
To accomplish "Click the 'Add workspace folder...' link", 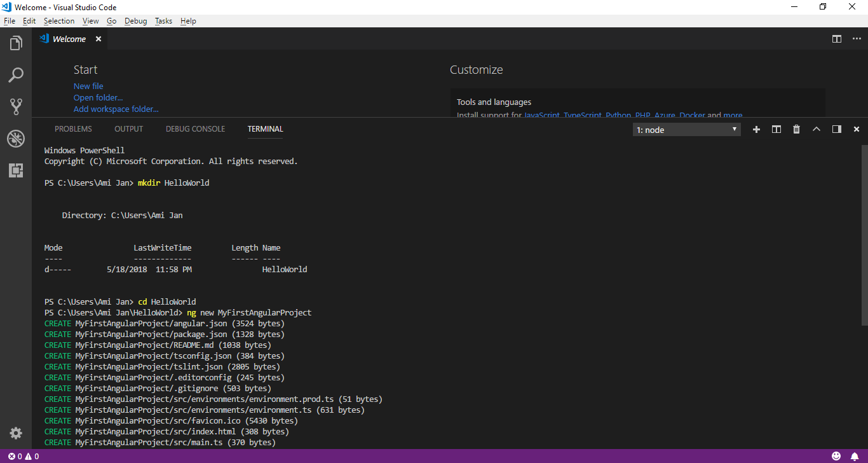I will pos(116,109).
